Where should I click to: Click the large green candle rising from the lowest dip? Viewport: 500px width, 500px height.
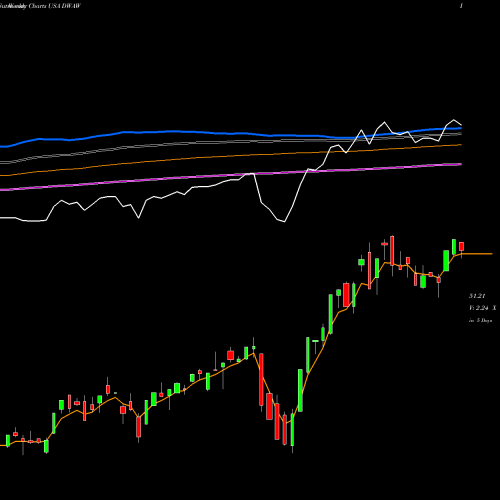click(300, 390)
